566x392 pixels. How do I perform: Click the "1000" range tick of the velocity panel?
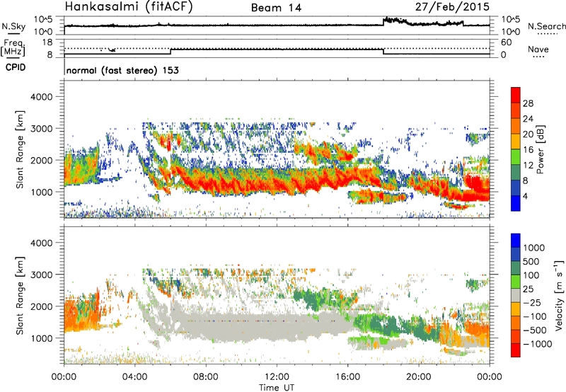[41, 338]
